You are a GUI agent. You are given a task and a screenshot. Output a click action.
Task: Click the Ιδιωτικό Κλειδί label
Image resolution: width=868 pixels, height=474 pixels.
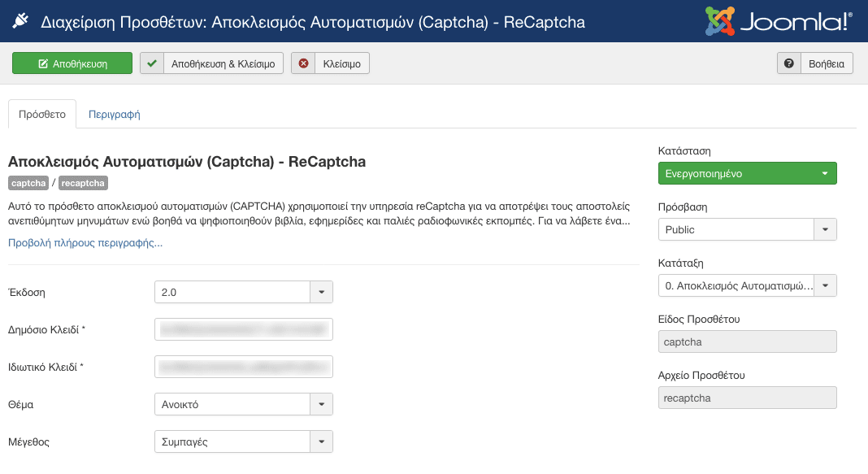46,367
